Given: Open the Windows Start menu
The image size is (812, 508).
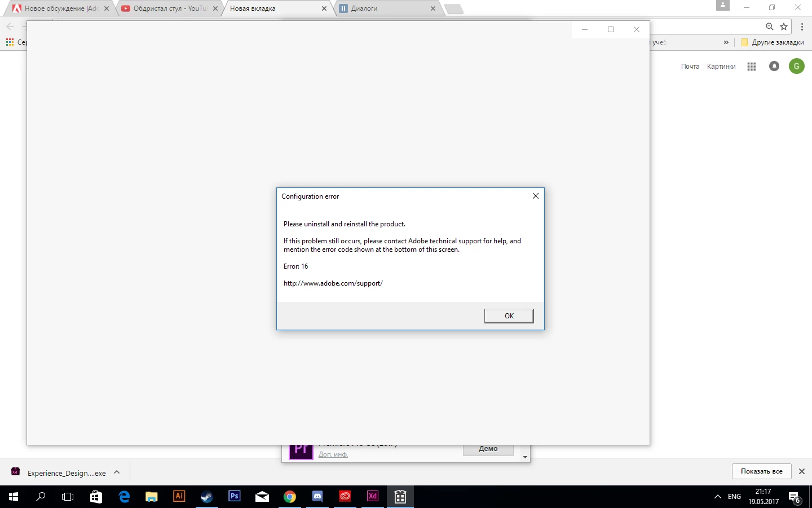Looking at the screenshot, I should pyautogui.click(x=14, y=497).
